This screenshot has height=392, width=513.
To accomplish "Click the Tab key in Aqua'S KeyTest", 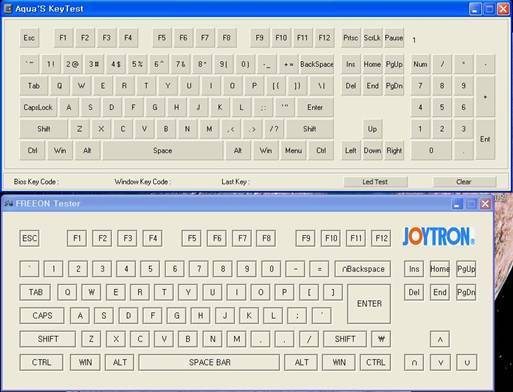I will (34, 86).
